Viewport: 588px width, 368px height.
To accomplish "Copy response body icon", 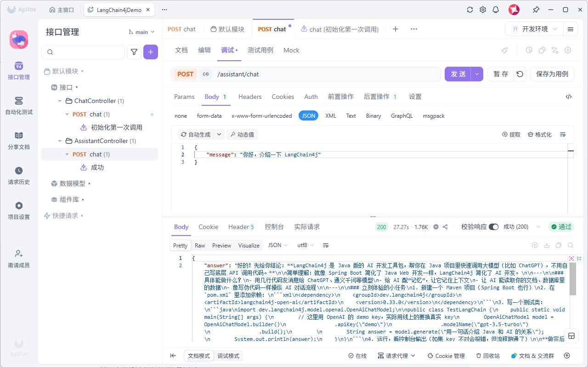I will pos(559,245).
